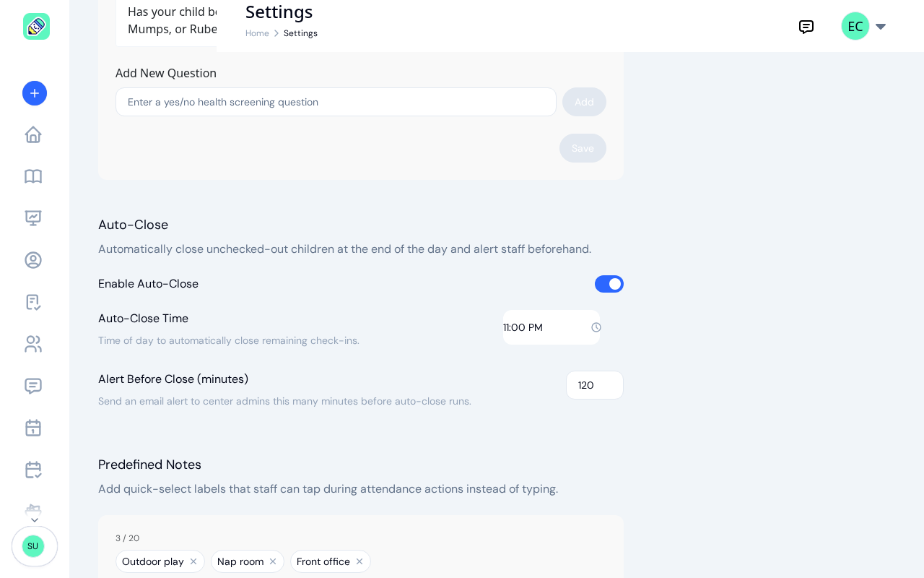Click the Auto-Close Time field showing 11:00 PM
The image size is (924, 578).
coord(552,327)
